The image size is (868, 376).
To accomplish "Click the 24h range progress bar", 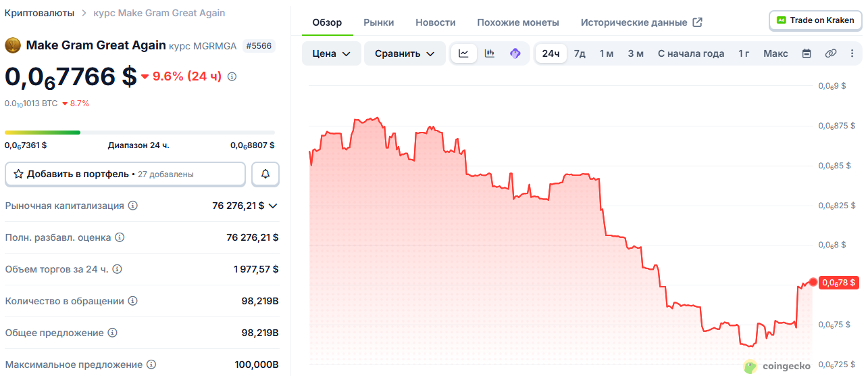I will (x=140, y=133).
